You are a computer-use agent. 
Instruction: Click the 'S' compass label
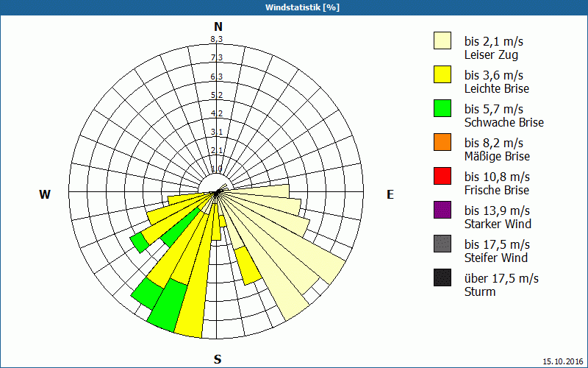218,359
